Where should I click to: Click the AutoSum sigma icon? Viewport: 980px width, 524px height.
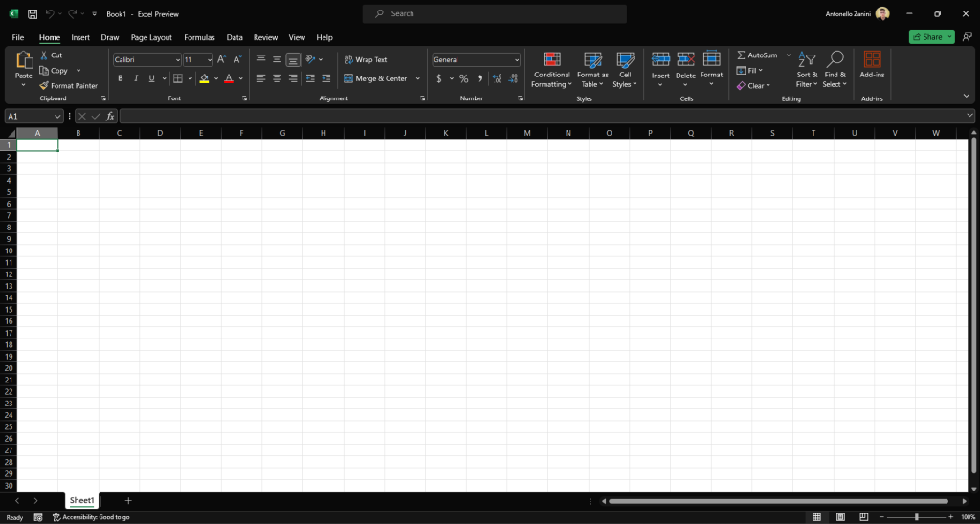(x=741, y=55)
